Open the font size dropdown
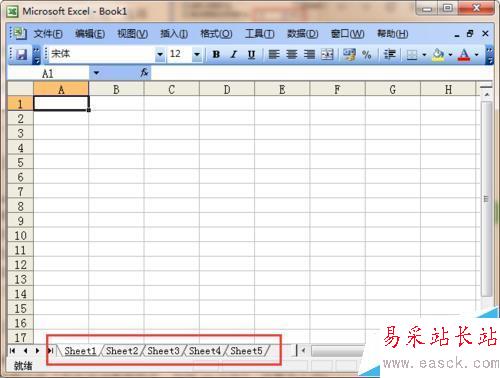Image resolution: width=500 pixels, height=378 pixels. [197, 54]
